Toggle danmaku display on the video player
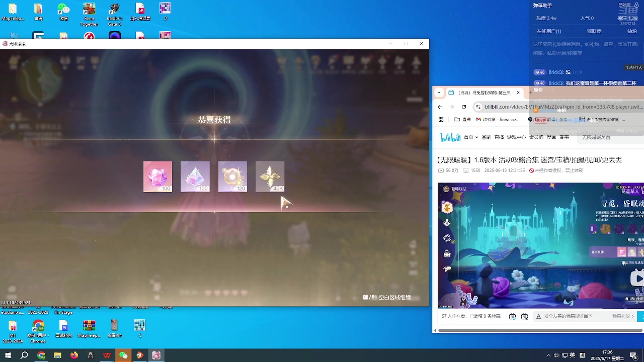644x362 pixels. pos(512,316)
